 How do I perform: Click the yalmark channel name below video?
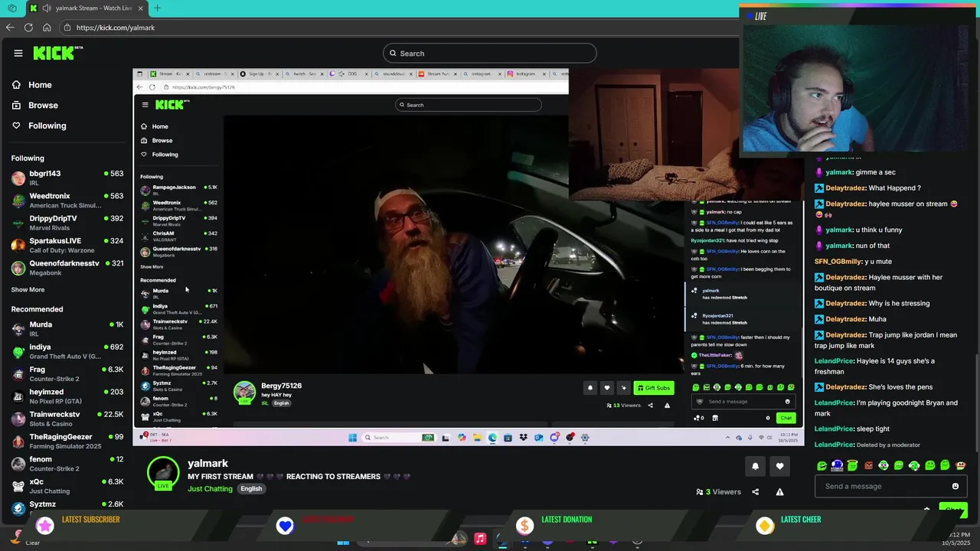pos(207,464)
